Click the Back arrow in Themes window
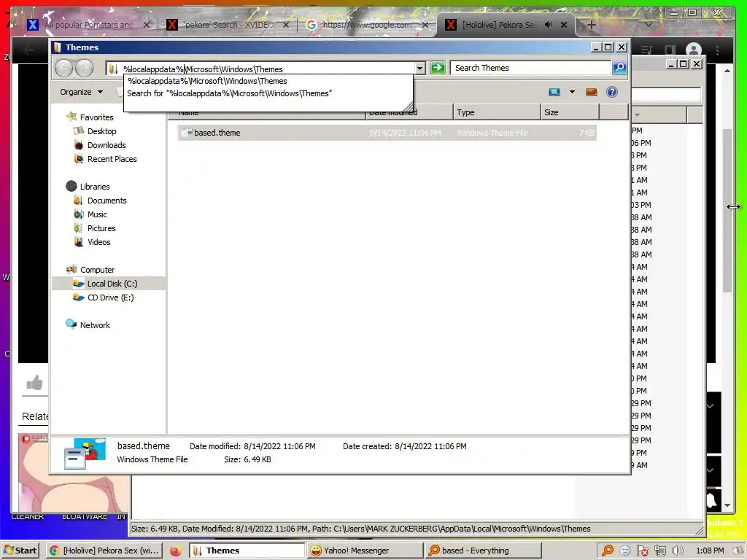This screenshot has height=560, width=747. click(63, 68)
